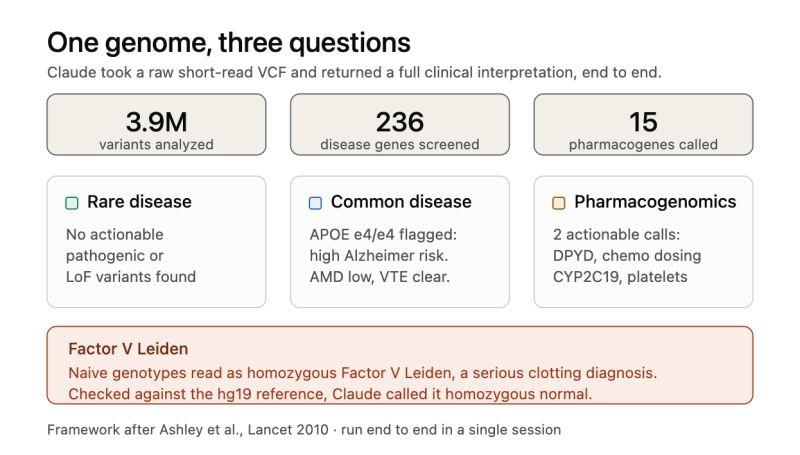Click the 'No actionable pathogenic' text
Image resolution: width=800 pixels, height=455 pixels.
115,245
